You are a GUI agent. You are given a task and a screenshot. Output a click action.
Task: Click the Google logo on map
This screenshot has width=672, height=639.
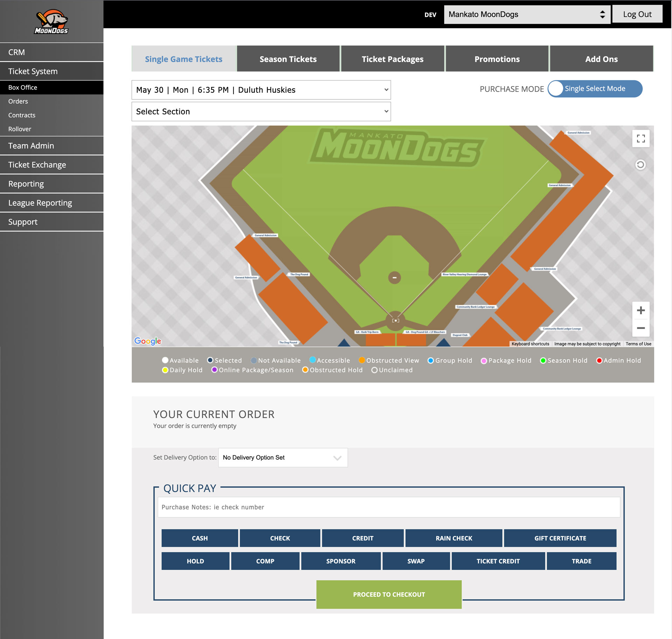click(148, 341)
